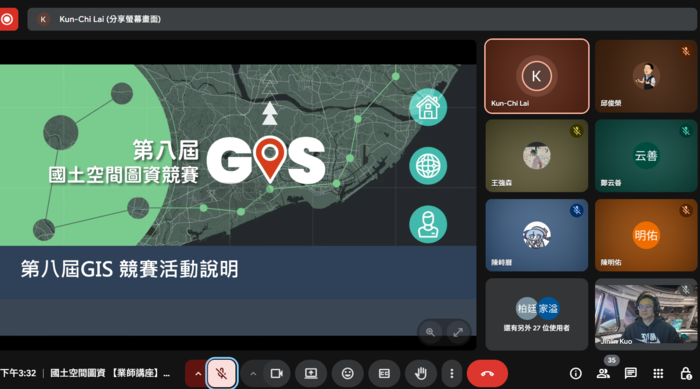Click the globe icon on the slide
700x389 pixels.
[x=428, y=166]
